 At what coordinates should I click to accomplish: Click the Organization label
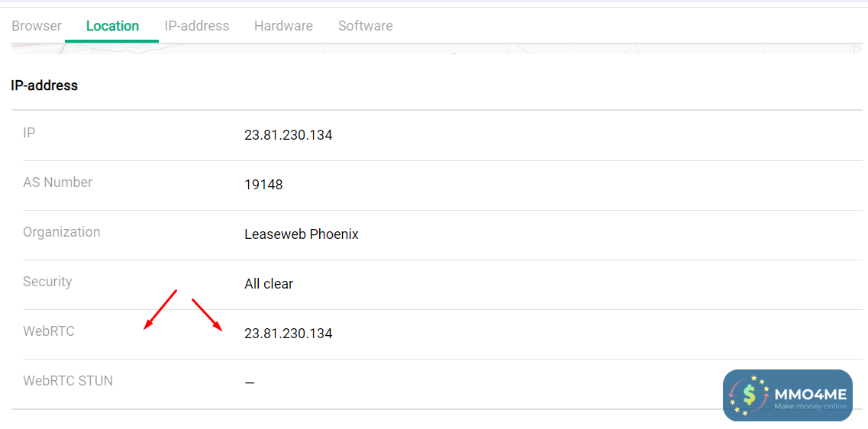click(61, 232)
